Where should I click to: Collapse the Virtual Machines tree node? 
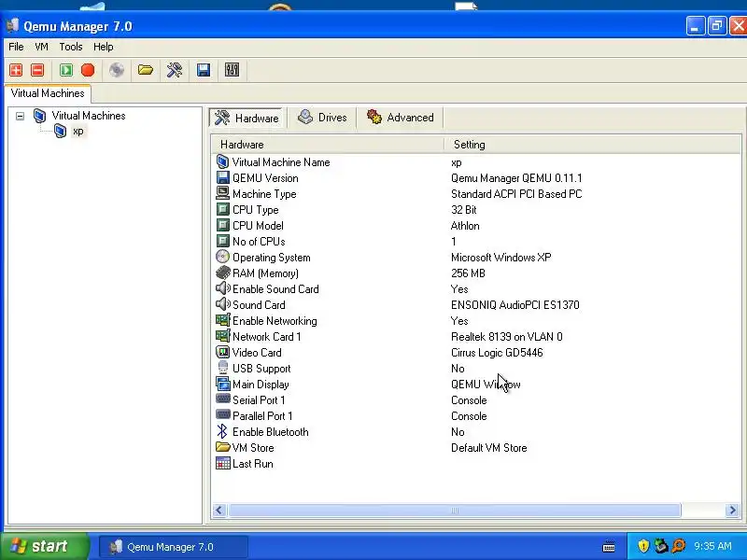[20, 116]
